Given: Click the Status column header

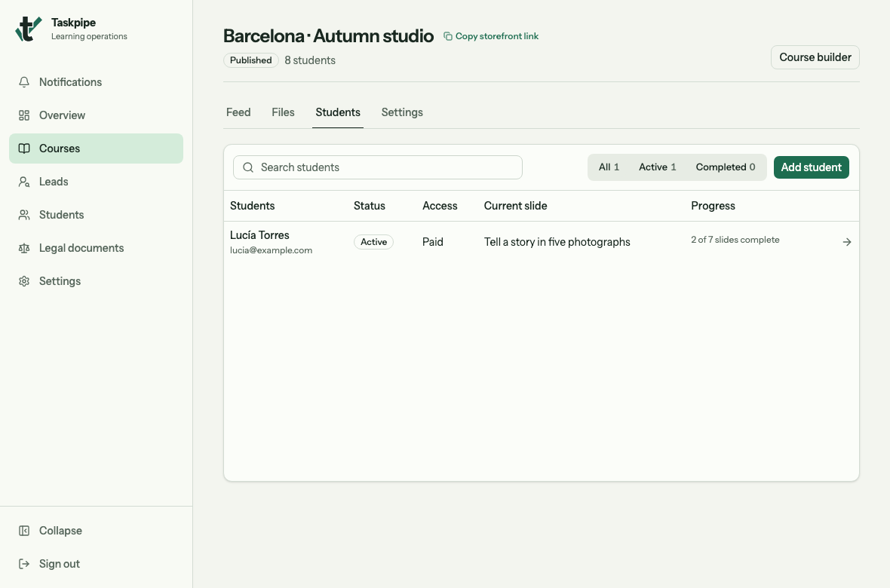Looking at the screenshot, I should [369, 206].
